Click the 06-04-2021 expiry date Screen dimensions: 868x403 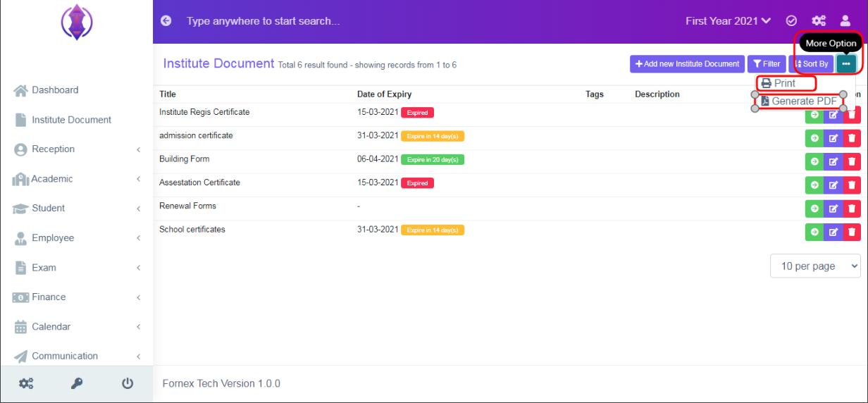pyautogui.click(x=378, y=159)
